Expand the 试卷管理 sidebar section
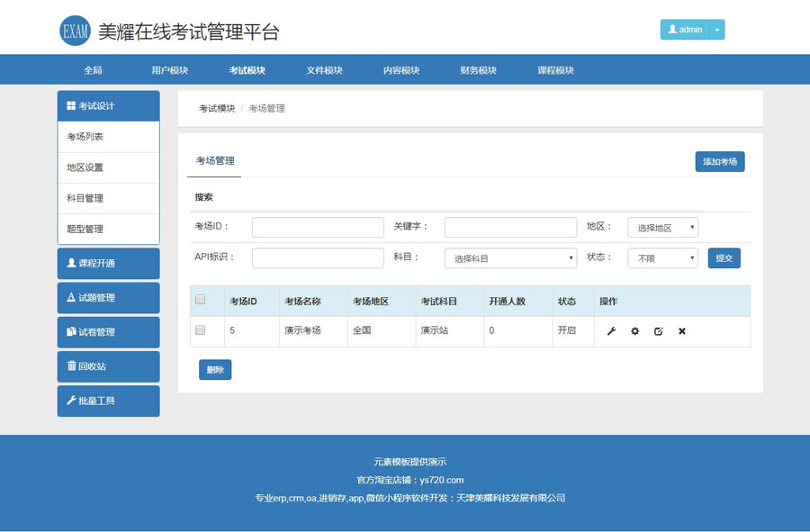Screen dimensions: 810x532 (x=109, y=332)
